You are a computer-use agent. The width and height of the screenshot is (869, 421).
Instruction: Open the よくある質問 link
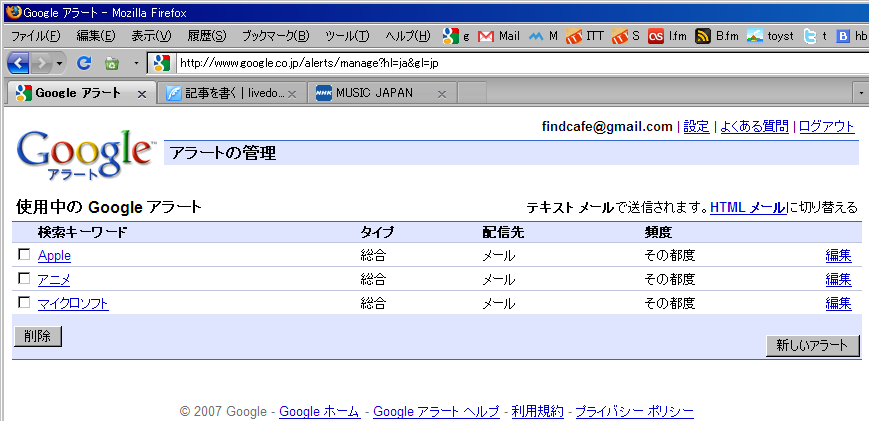click(754, 127)
